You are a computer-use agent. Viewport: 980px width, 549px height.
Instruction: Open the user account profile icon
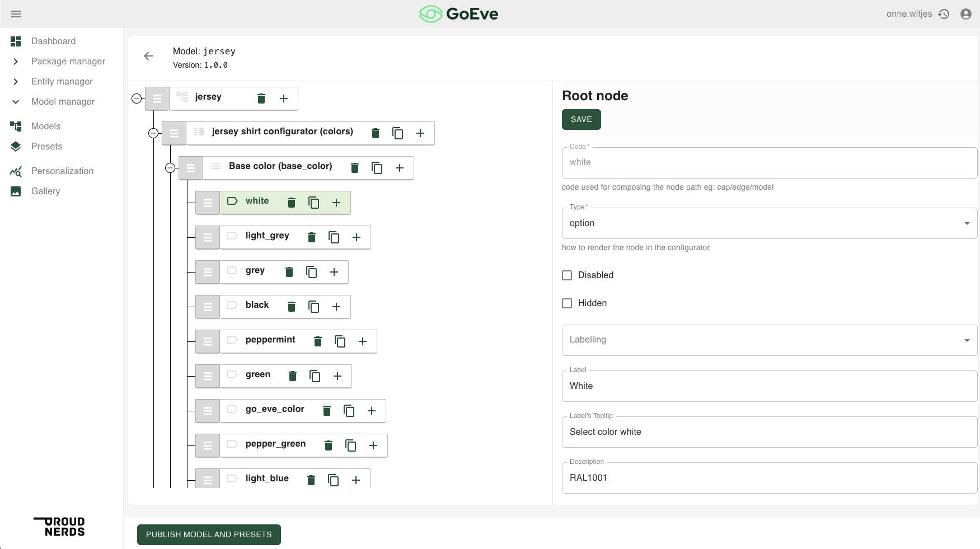pos(965,14)
